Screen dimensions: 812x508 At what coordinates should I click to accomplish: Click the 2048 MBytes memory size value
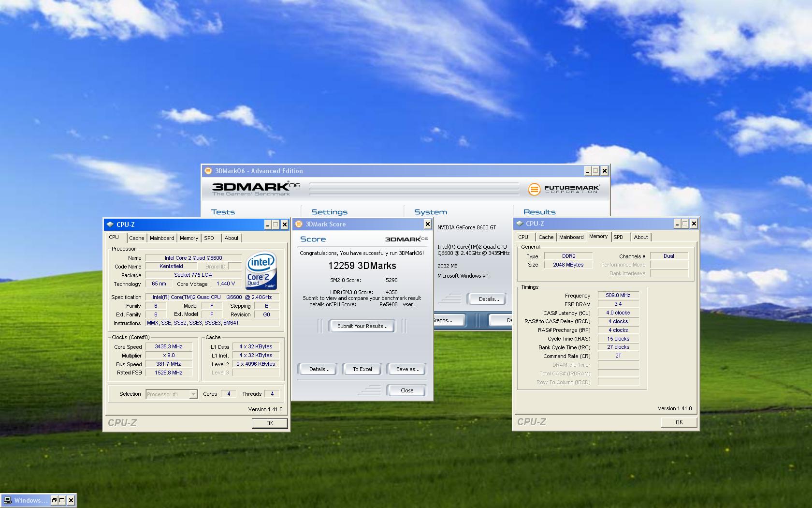coord(568,265)
